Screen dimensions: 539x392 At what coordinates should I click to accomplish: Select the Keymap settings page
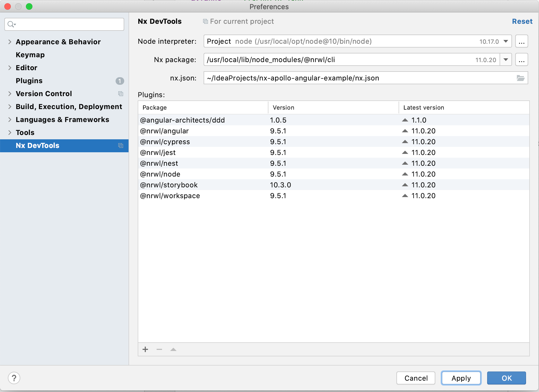pos(30,55)
